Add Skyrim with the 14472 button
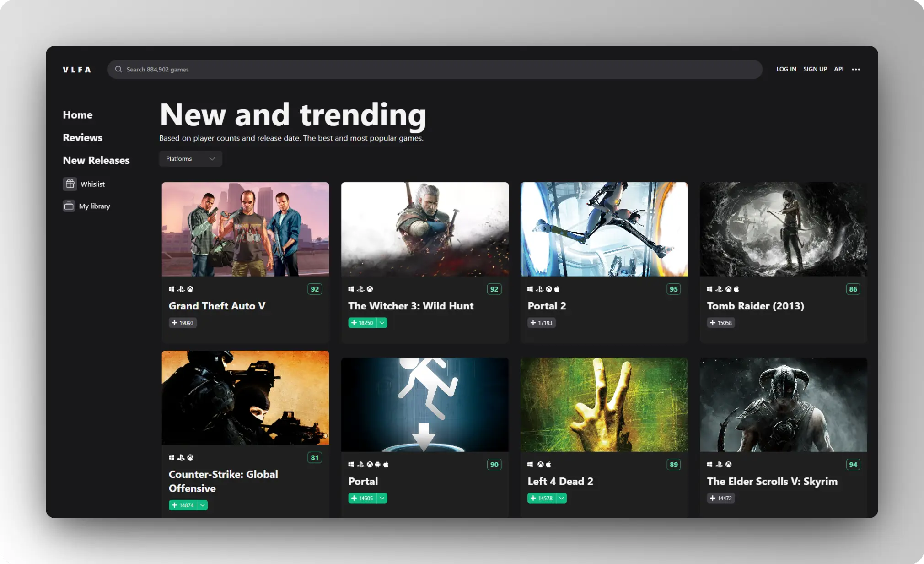The width and height of the screenshot is (924, 564). 721,498
